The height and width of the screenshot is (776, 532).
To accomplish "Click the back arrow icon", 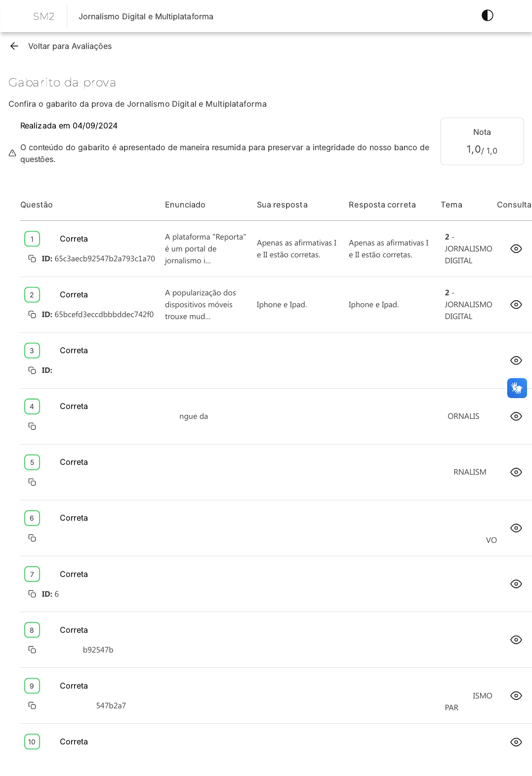I will 14,46.
